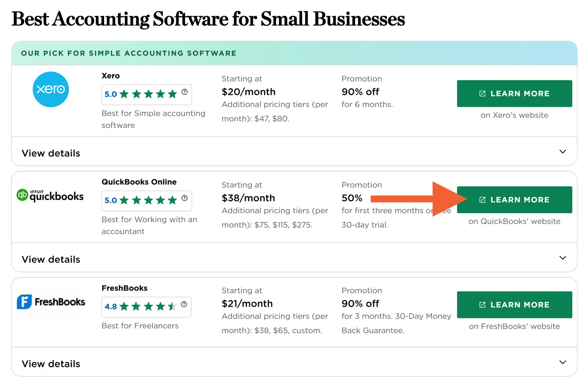
Task: Open the tooltip icon beside FreshBooks' 4.8 rating
Action: coord(184,304)
